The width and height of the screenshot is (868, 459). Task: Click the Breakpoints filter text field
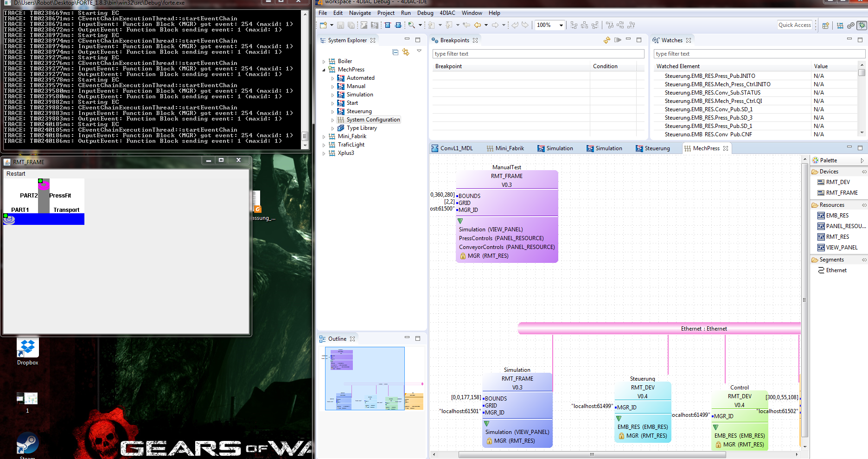538,54
